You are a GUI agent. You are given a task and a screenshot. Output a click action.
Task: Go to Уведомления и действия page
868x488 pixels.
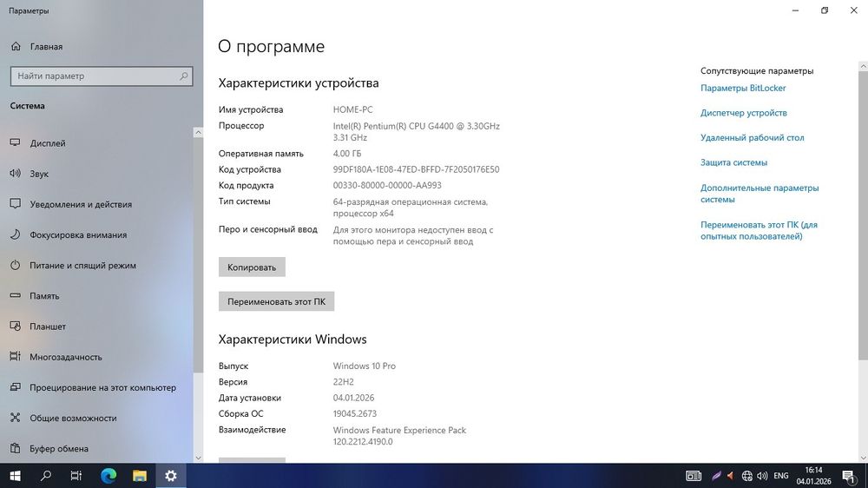pos(81,204)
